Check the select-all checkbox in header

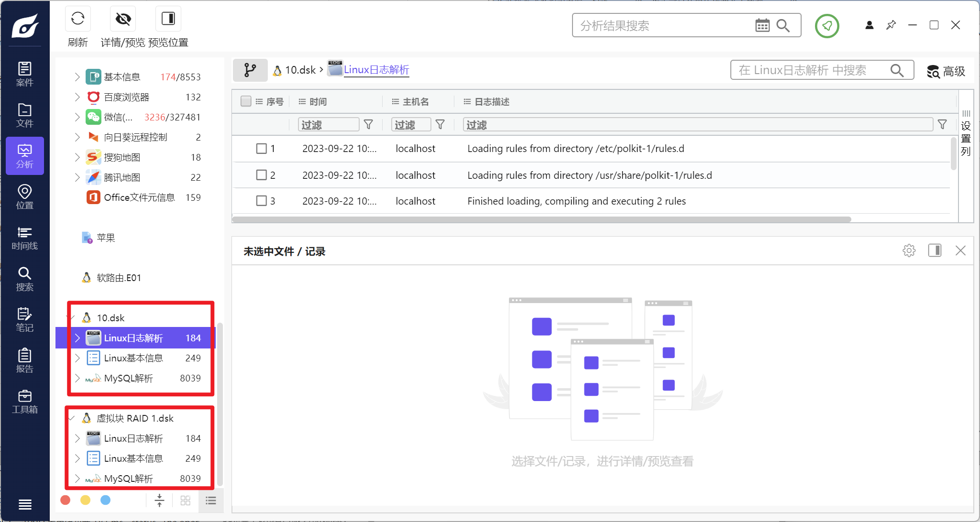pyautogui.click(x=246, y=101)
